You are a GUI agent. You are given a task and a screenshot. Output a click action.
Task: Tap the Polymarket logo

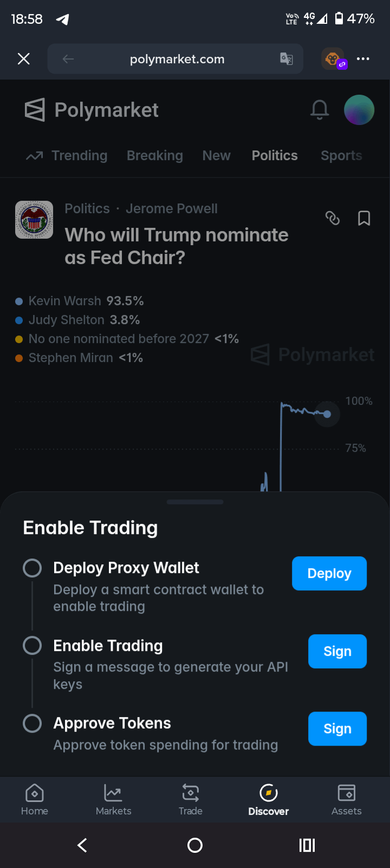tap(92, 110)
